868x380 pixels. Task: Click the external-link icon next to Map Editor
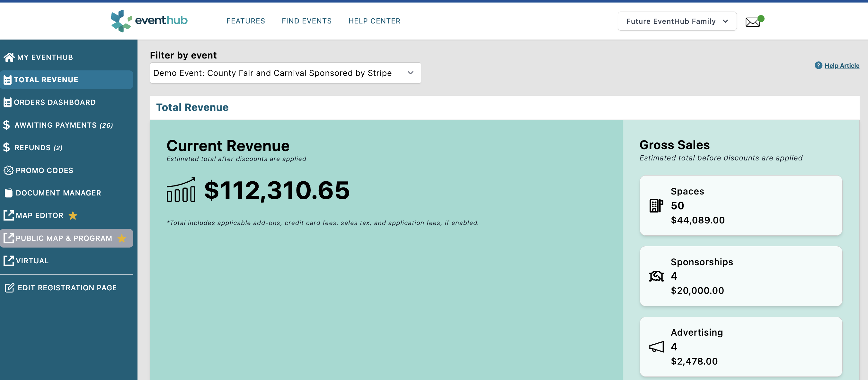click(9, 215)
